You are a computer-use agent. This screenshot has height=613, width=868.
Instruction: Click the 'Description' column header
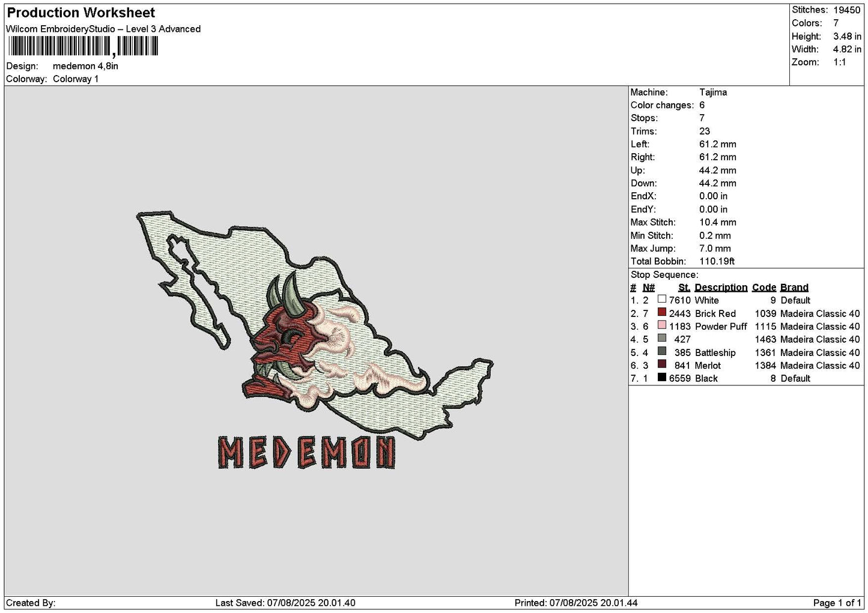coord(721,288)
